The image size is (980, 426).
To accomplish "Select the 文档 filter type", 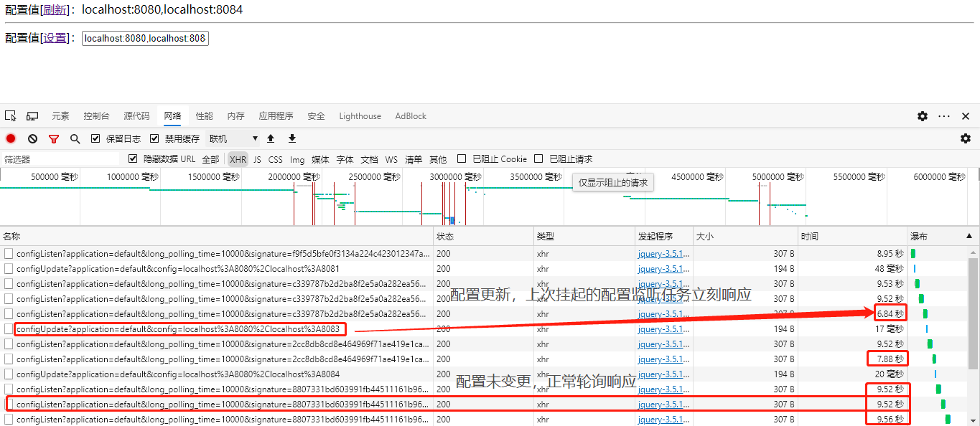I will (369, 159).
